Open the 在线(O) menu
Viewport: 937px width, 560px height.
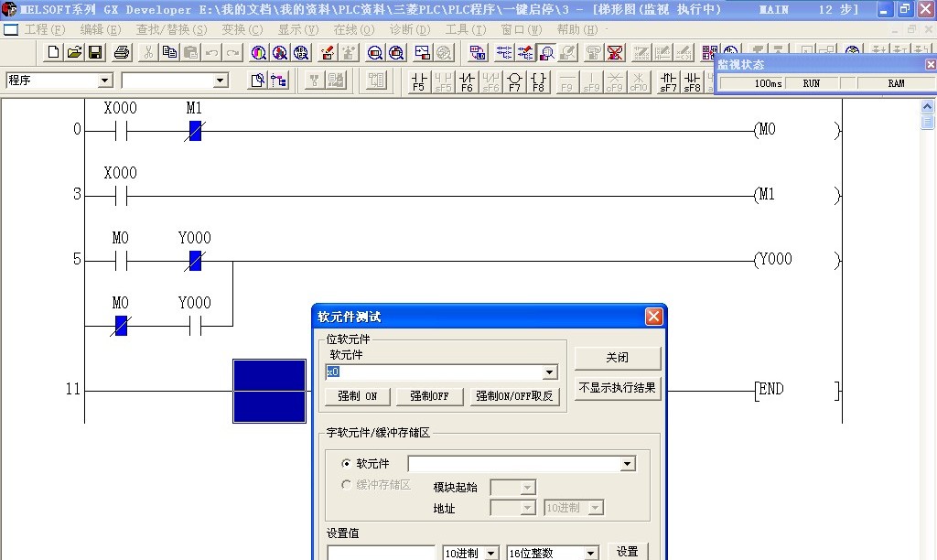pyautogui.click(x=354, y=29)
